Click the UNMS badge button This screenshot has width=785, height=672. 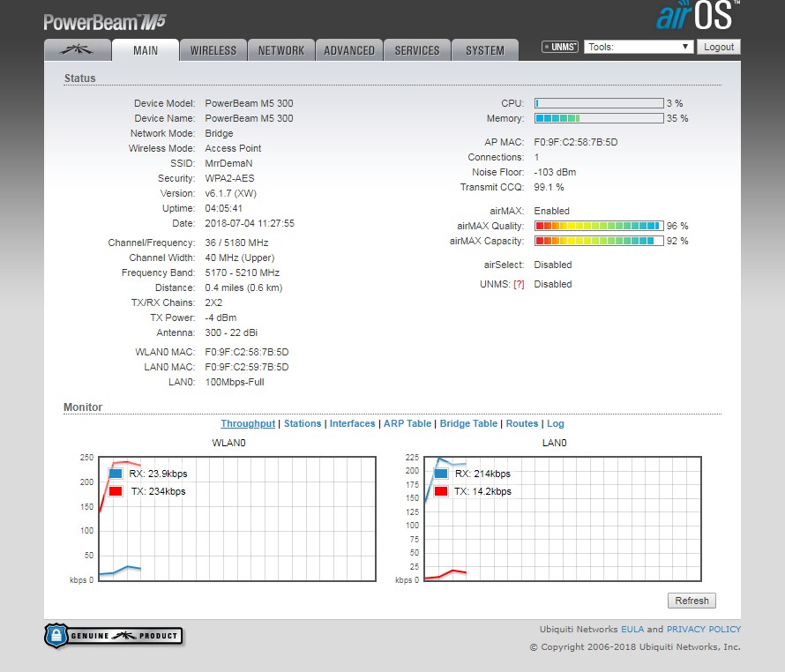point(560,47)
